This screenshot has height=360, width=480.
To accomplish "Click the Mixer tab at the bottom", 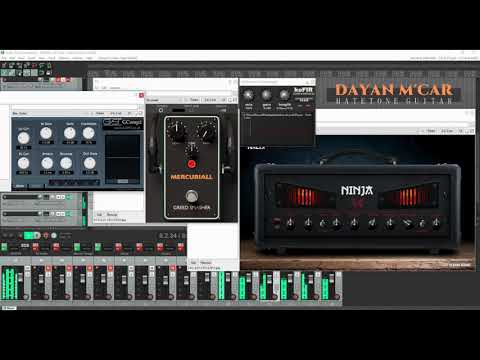I will point(9,308).
